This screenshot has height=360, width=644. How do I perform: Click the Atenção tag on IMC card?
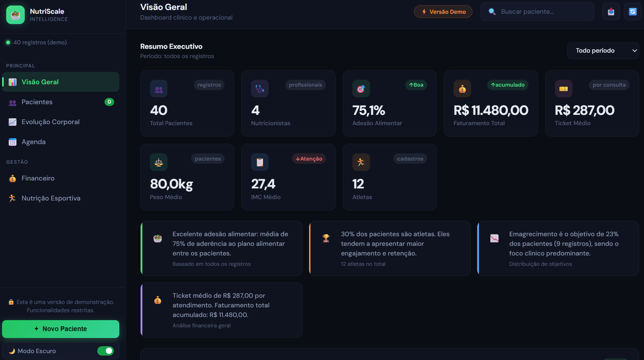[309, 159]
